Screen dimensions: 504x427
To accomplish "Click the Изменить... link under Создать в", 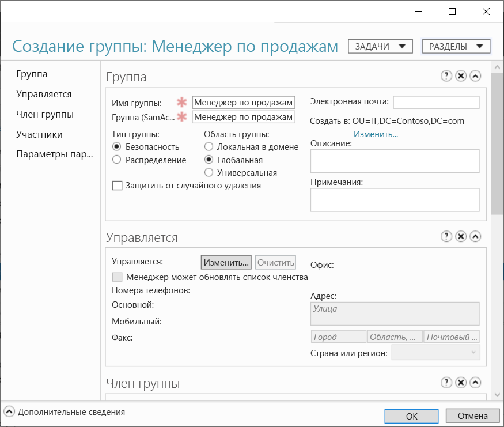I will click(x=376, y=134).
